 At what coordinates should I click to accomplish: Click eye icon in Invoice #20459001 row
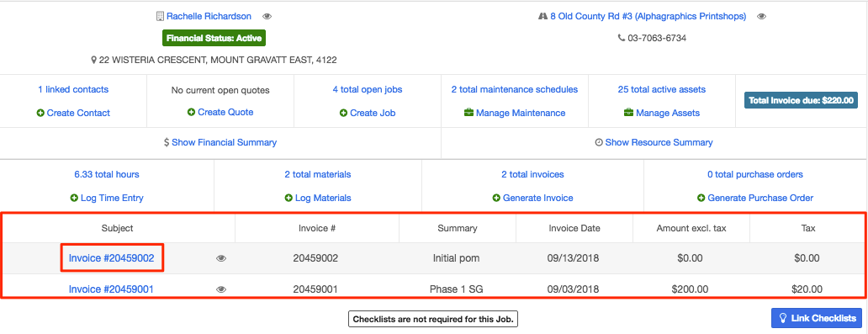(x=221, y=289)
